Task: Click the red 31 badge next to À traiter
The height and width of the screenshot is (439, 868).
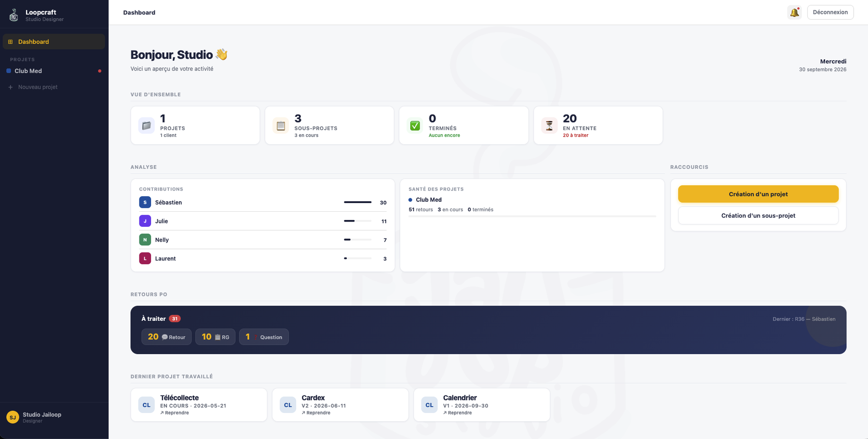Action: (x=175, y=319)
